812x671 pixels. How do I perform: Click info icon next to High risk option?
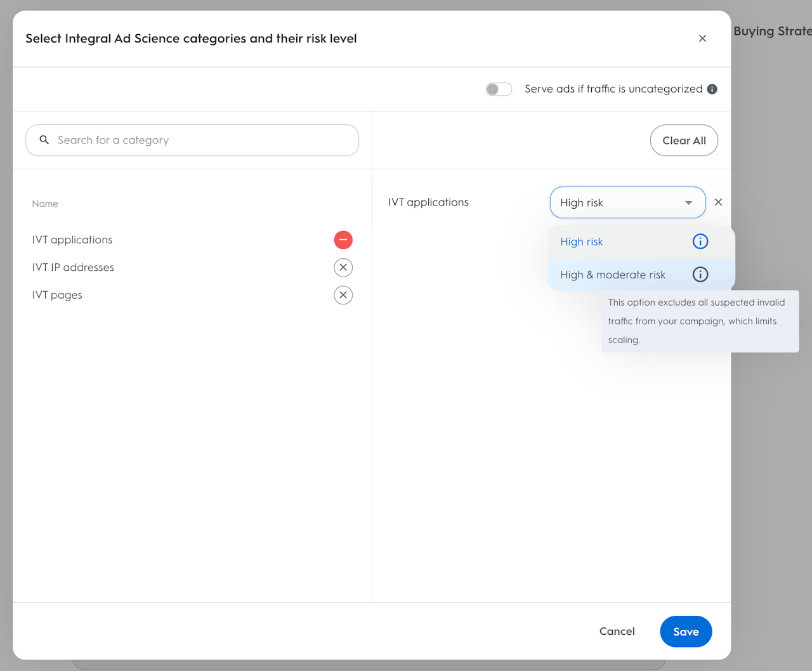[700, 242]
